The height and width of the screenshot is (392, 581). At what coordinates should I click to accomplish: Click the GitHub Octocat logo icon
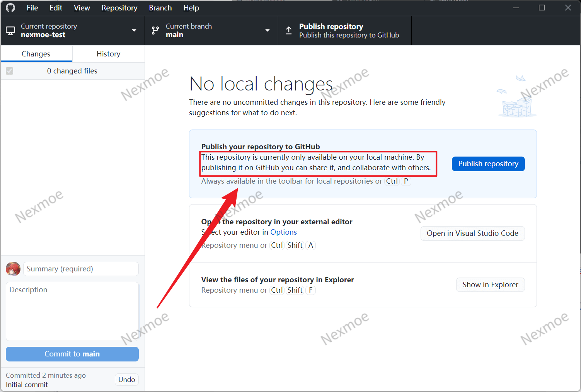(x=10, y=8)
